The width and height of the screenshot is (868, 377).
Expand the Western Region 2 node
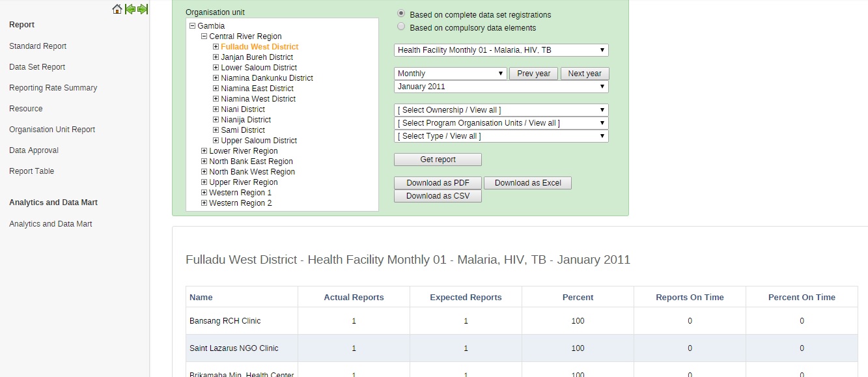click(204, 203)
